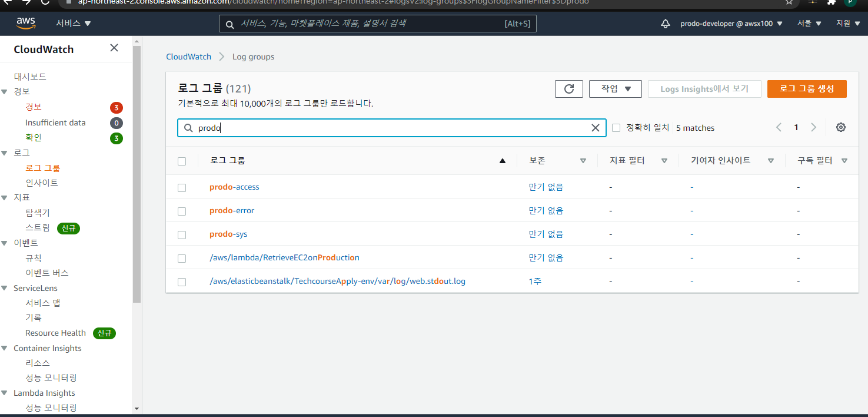The width and height of the screenshot is (868, 417).
Task: Sort ascending by log group name arrow
Action: tap(503, 161)
